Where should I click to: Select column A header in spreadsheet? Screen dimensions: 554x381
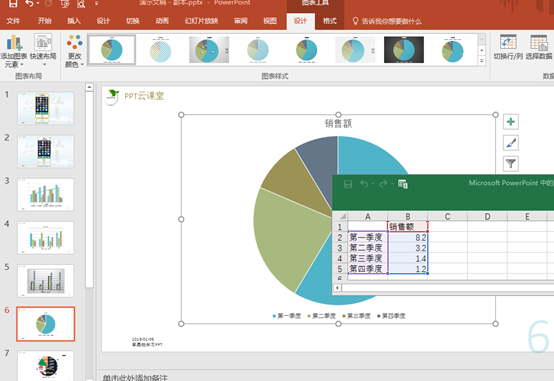click(x=367, y=216)
